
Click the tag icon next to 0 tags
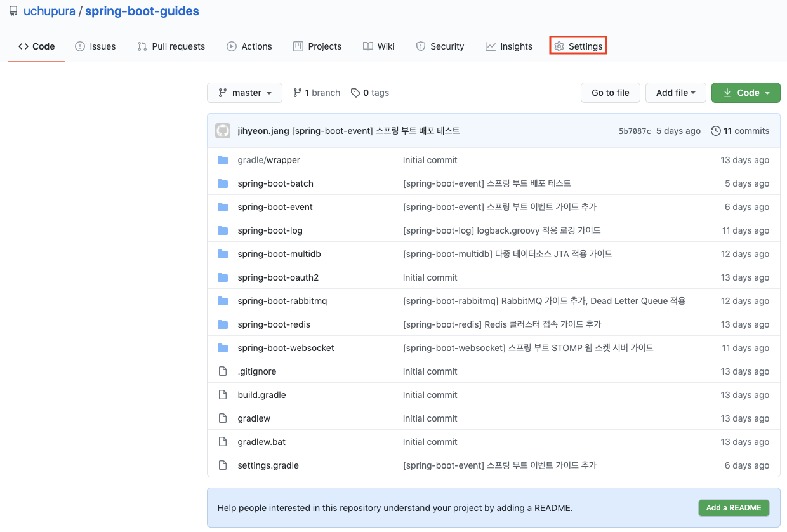(355, 93)
